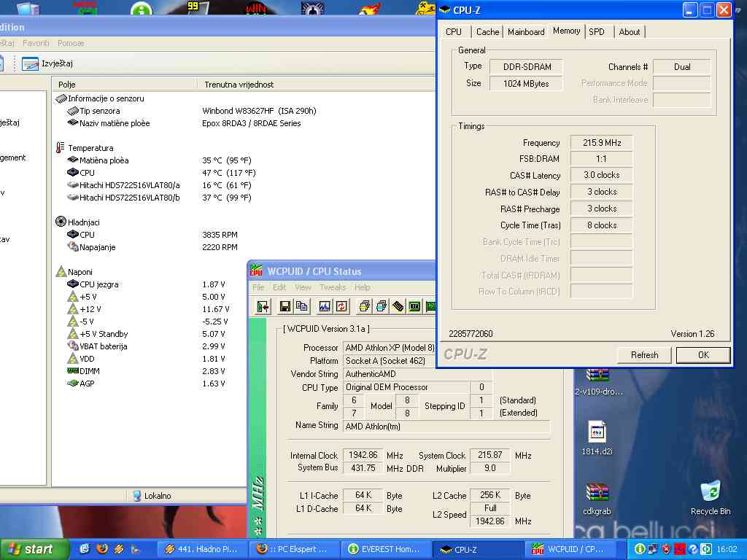Click the Izvještaj report toolbar button
This screenshot has width=747, height=560.
click(x=47, y=63)
